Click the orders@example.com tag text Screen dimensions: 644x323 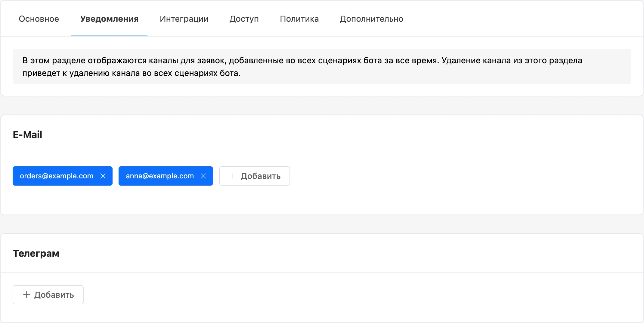(x=57, y=176)
